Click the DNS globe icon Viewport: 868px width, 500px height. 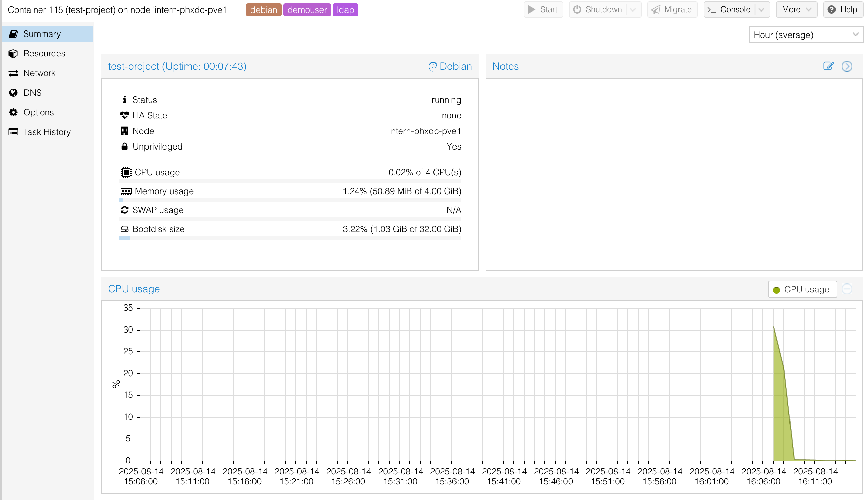[x=13, y=92]
